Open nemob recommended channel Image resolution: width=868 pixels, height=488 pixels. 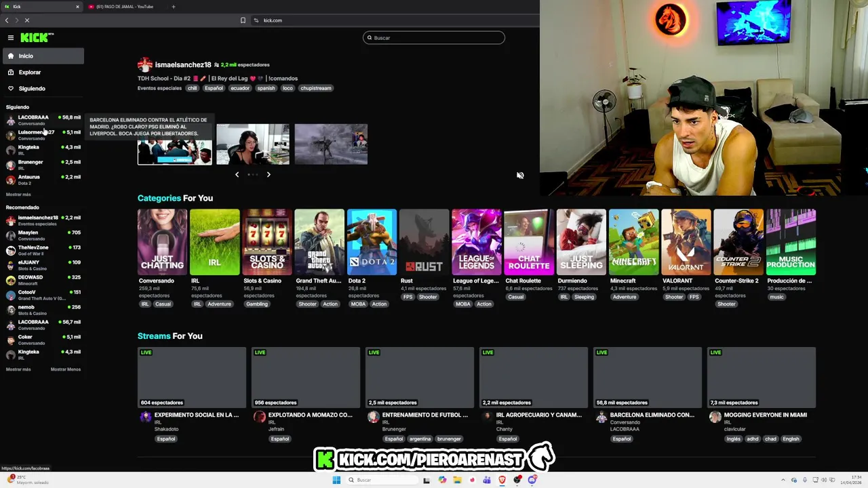tap(43, 310)
